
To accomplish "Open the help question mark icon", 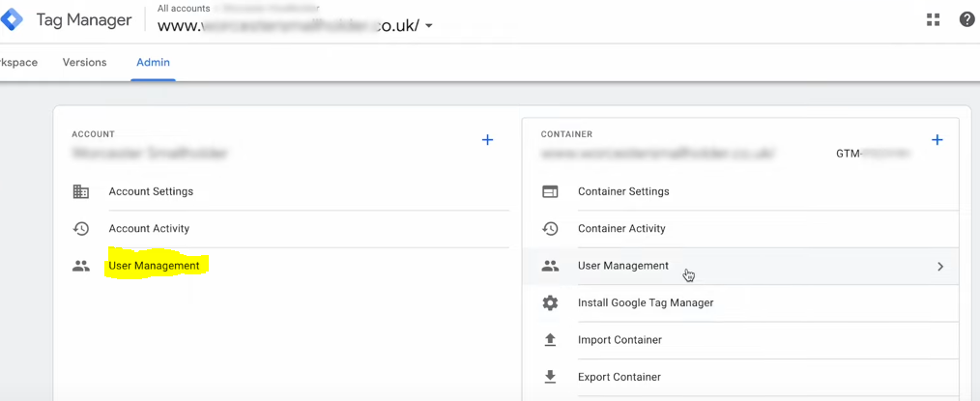I will 966,20.
